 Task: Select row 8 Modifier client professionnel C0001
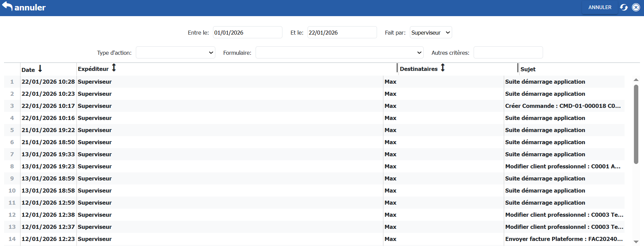coord(562,166)
